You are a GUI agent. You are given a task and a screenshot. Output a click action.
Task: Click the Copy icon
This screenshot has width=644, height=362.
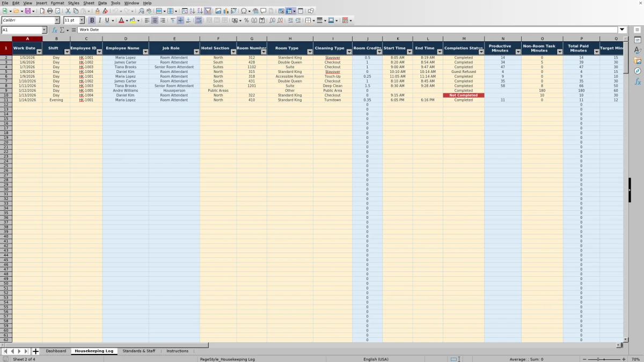point(76,11)
